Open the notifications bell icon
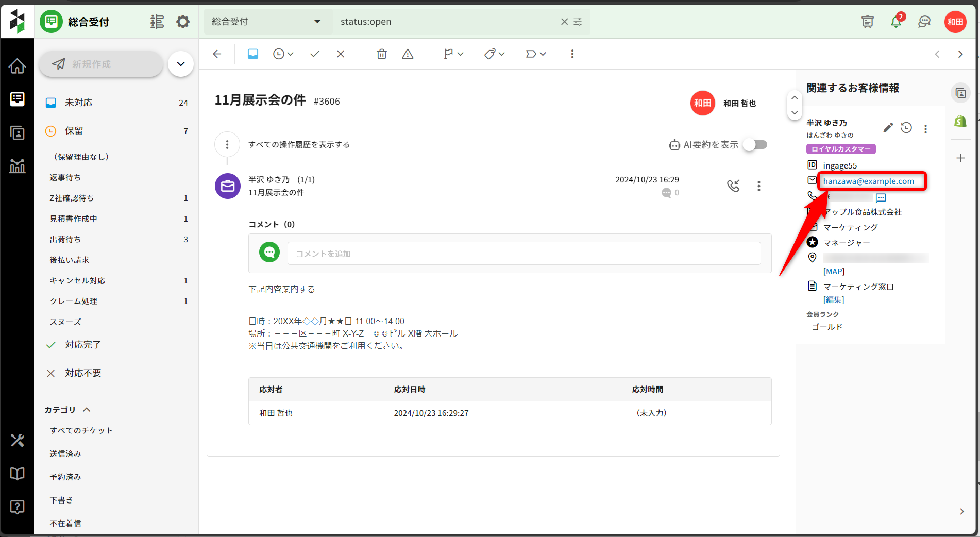This screenshot has width=980, height=537. pos(896,22)
